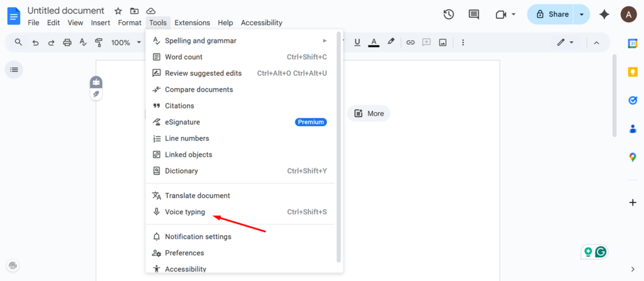Screen dimensions: 644x281
Task: Rename the Untitled document title
Action: coord(66,10)
